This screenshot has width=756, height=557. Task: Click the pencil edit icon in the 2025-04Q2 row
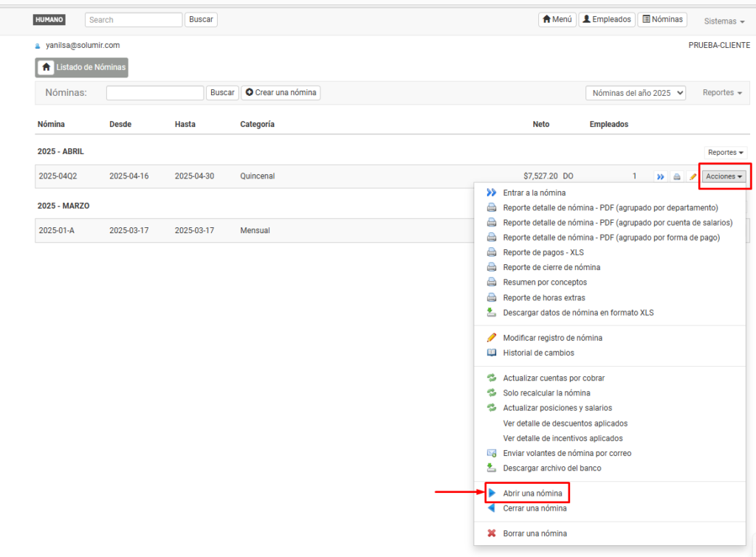pos(693,177)
